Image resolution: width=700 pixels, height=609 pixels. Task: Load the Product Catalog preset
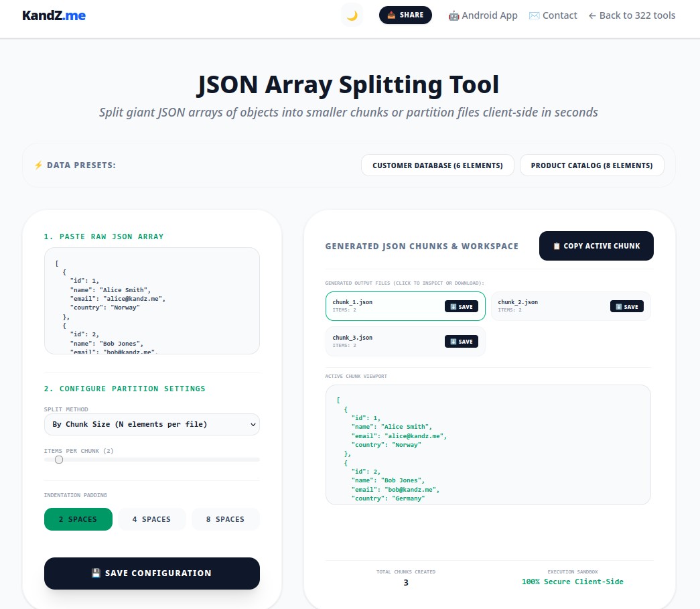pos(592,165)
